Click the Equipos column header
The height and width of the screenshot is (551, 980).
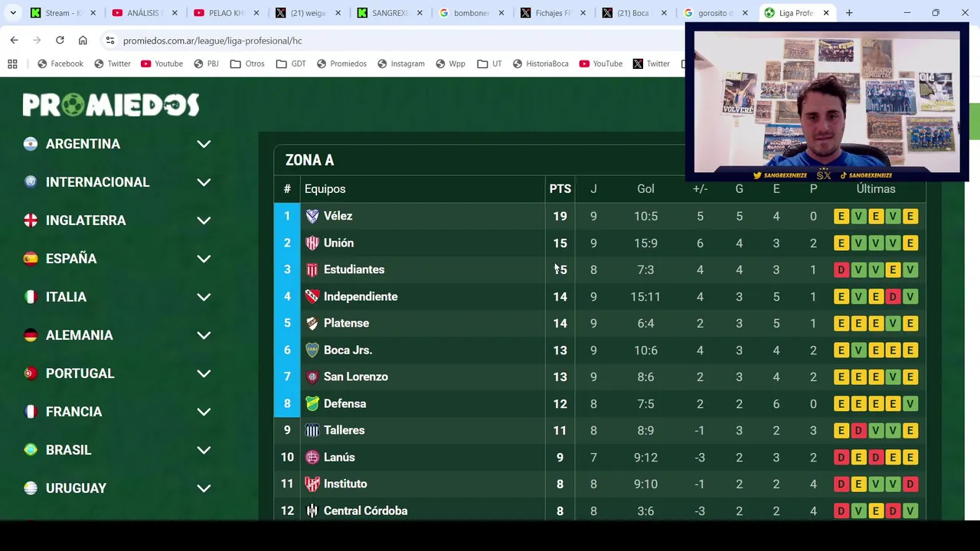click(x=325, y=189)
